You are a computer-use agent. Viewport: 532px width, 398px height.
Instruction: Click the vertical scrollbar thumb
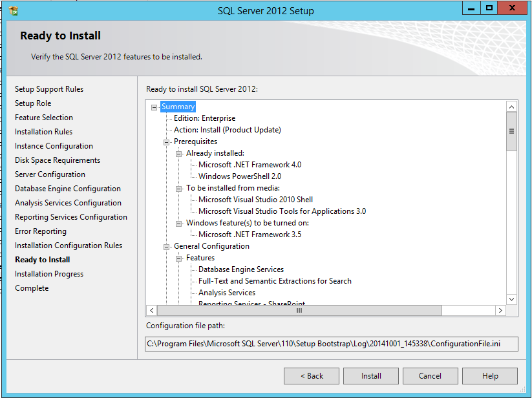[511, 131]
